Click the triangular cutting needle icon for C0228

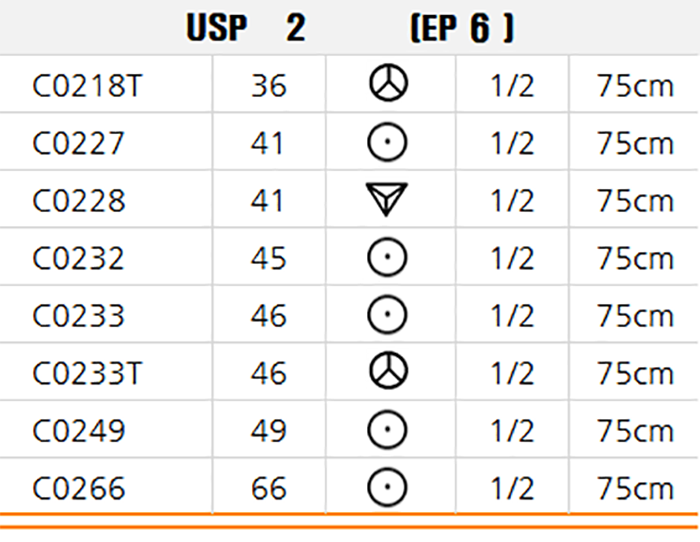387,199
